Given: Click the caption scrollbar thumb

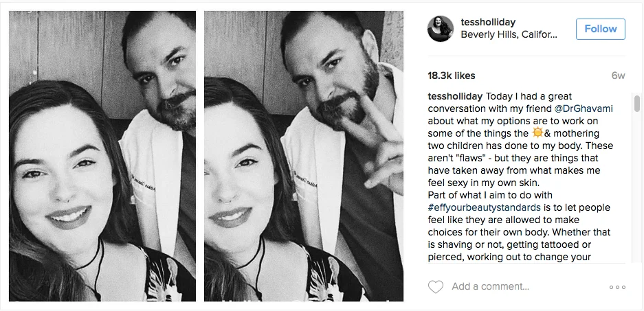Looking at the screenshot, I should (636, 103).
